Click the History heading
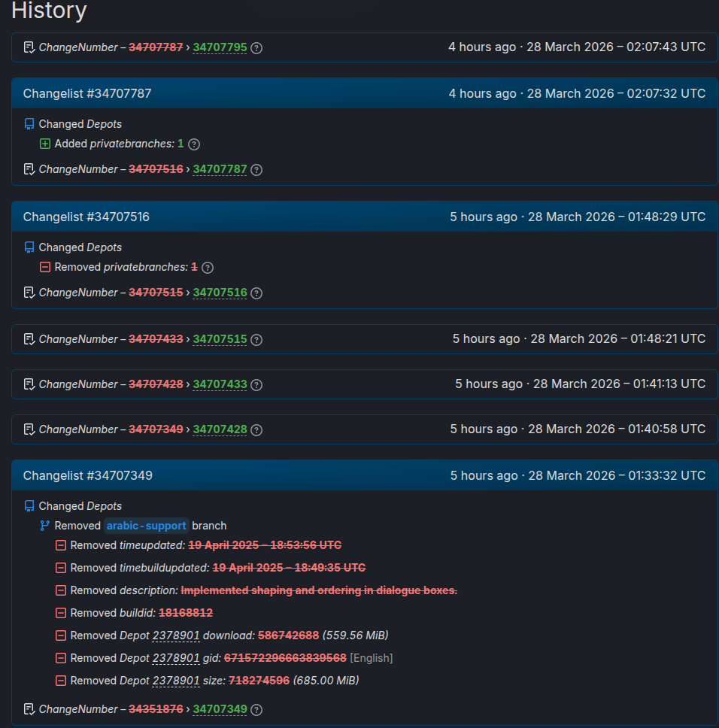Image resolution: width=719 pixels, height=728 pixels. [49, 11]
